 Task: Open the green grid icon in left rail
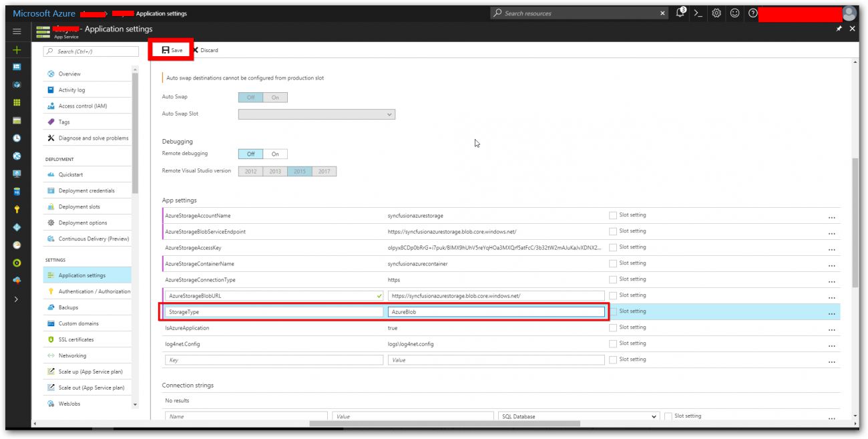pos(17,103)
